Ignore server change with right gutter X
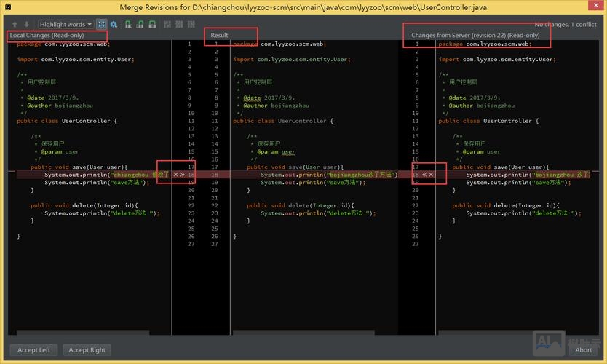Screen dimensions: 607x364 pyautogui.click(x=431, y=175)
